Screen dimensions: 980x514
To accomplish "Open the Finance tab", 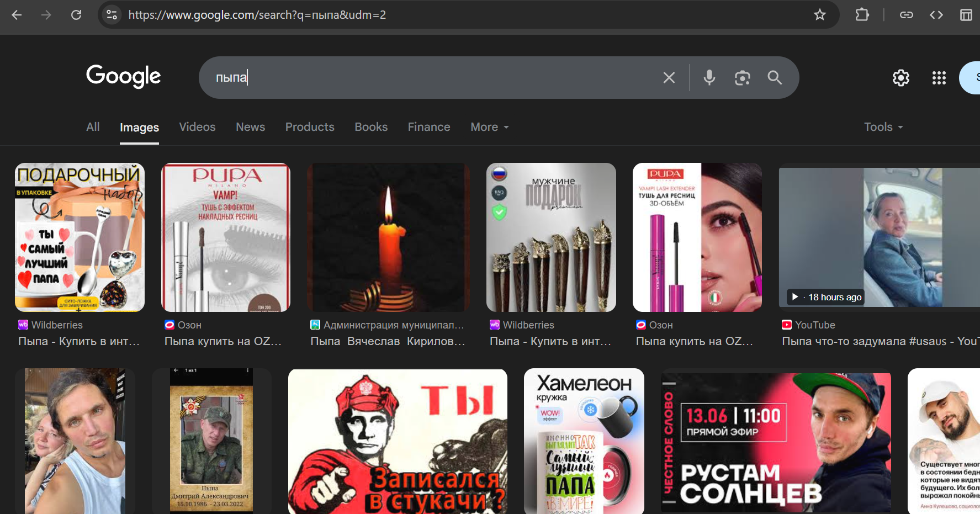I will pos(429,127).
